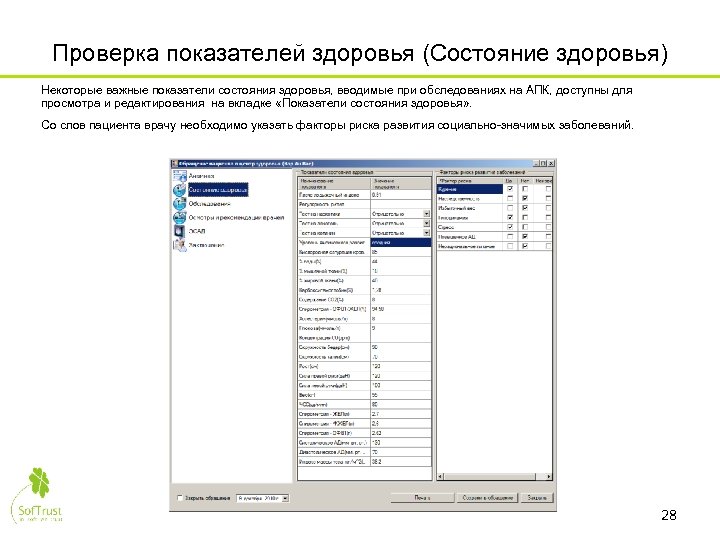This screenshot has width=720, height=540.
Task: Open the Обследования section icon
Action: [x=180, y=203]
